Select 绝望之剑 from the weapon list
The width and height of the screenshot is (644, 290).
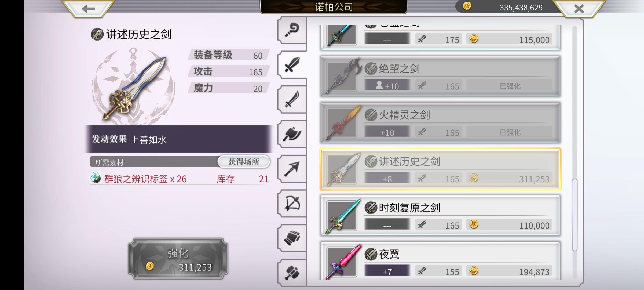(440, 76)
